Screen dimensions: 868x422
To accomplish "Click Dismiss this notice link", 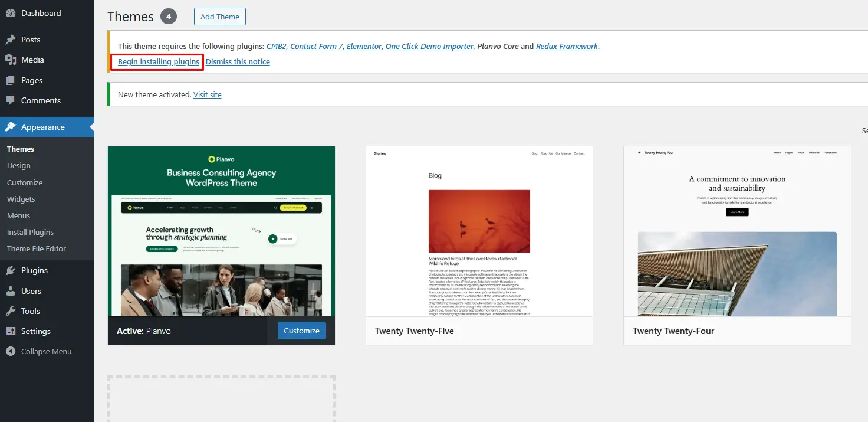I will [x=238, y=61].
